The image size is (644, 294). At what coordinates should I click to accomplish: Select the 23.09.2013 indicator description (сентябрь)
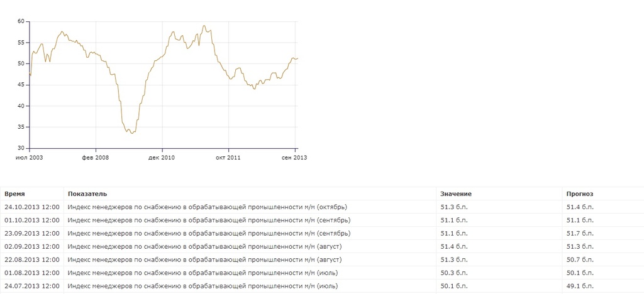coord(209,233)
